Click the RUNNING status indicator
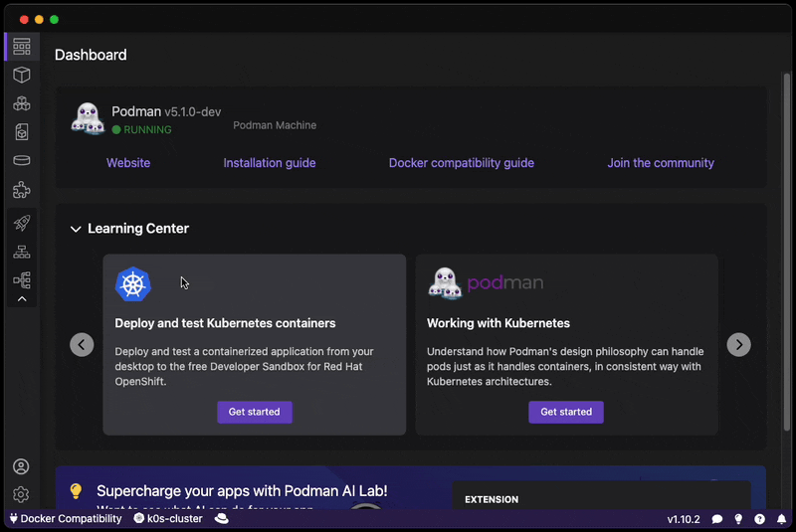 pyautogui.click(x=141, y=130)
